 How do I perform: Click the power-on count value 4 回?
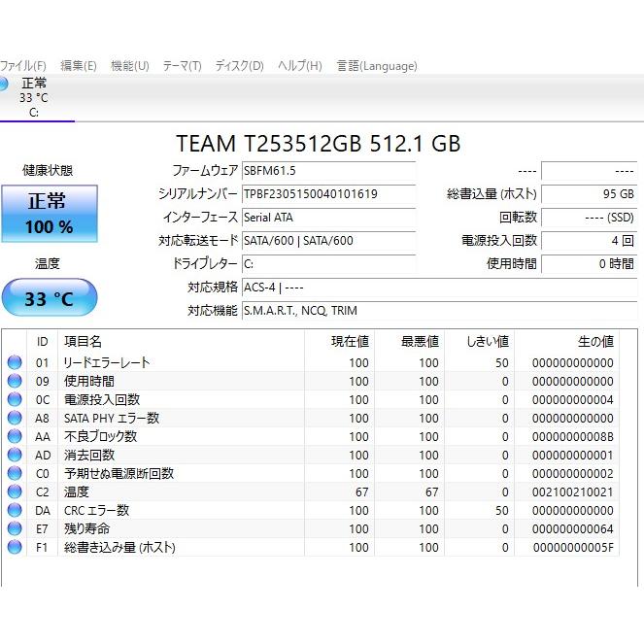click(x=590, y=241)
